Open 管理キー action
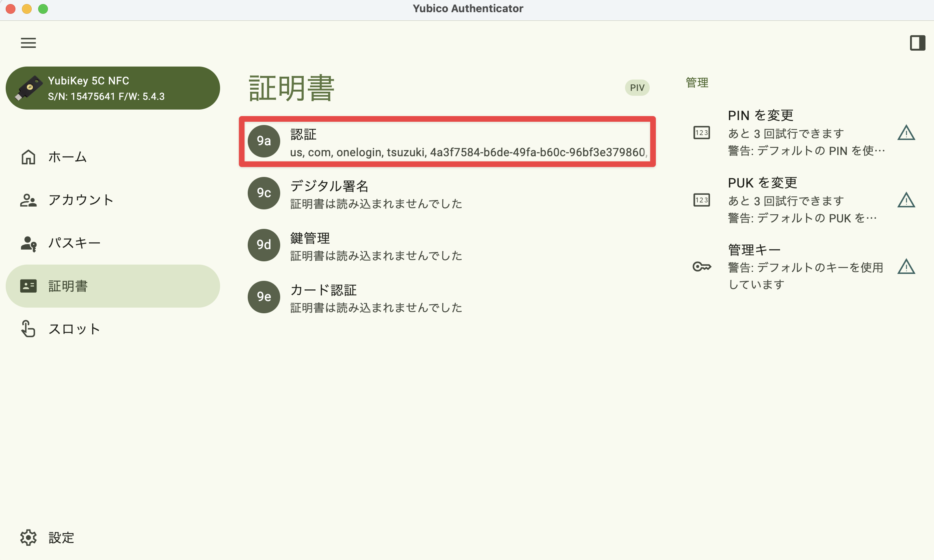The image size is (934, 560). [804, 267]
